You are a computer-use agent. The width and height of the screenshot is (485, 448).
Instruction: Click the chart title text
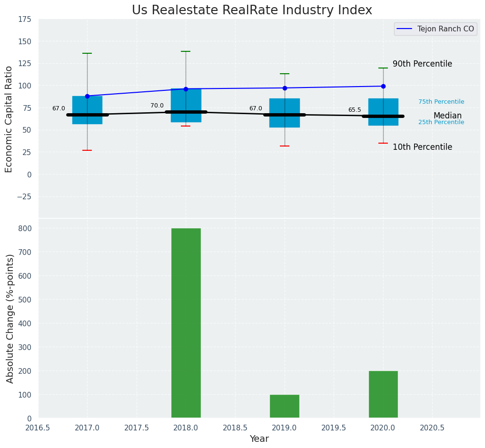pos(252,10)
